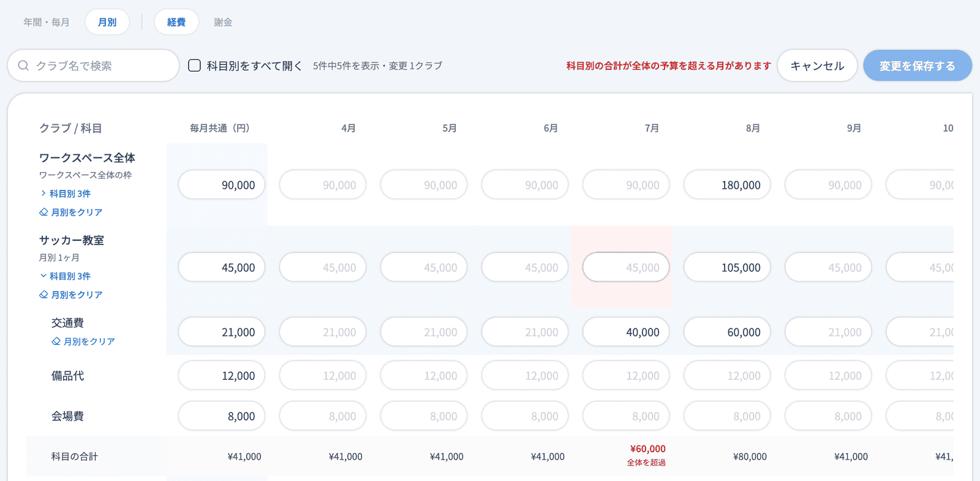
Task: Switch to 謝金 tab
Action: coord(223,22)
